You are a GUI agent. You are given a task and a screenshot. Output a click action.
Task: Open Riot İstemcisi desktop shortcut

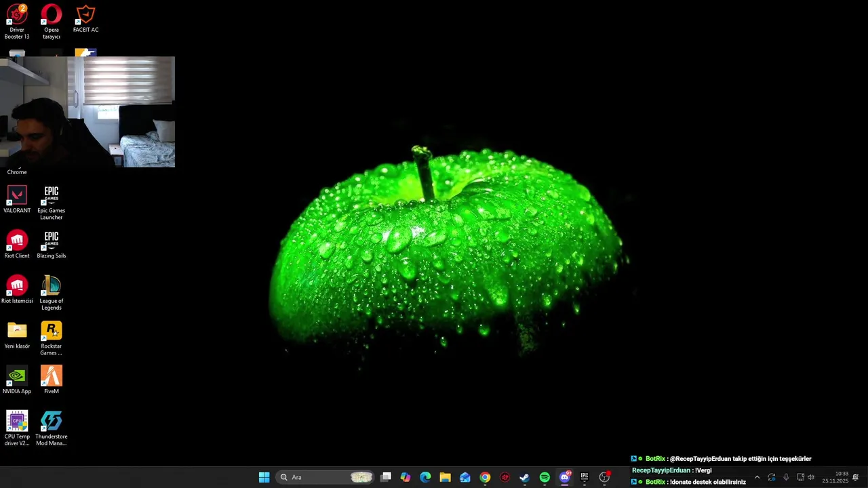coord(17,290)
